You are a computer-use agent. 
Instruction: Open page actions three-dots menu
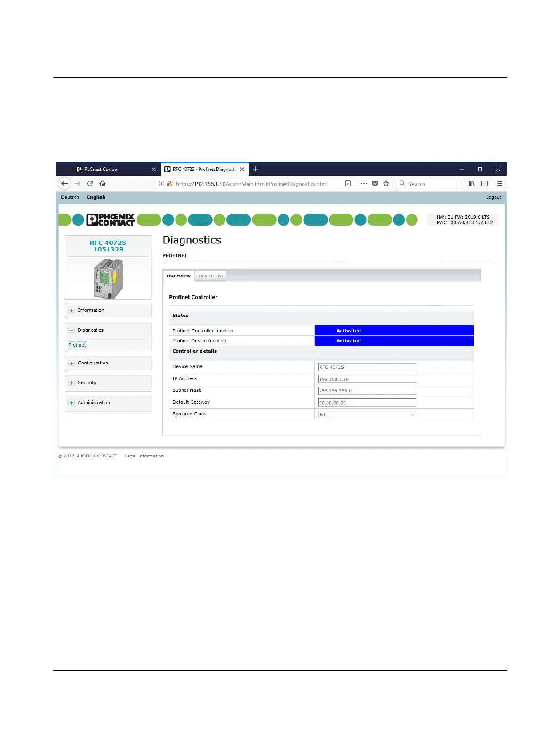pos(364,184)
